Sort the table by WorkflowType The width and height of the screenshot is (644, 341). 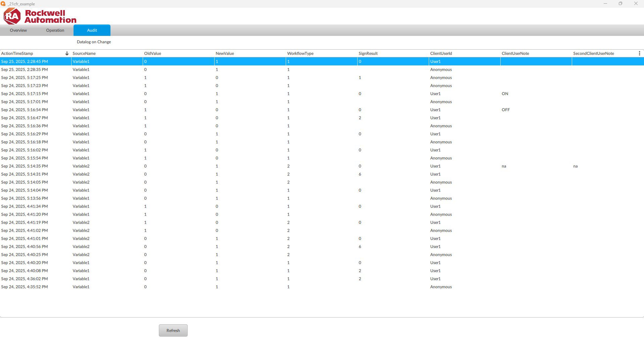click(x=300, y=53)
